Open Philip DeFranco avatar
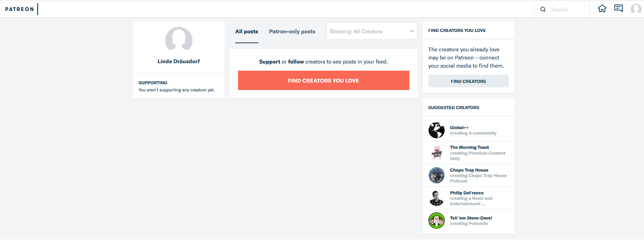 pos(437,198)
